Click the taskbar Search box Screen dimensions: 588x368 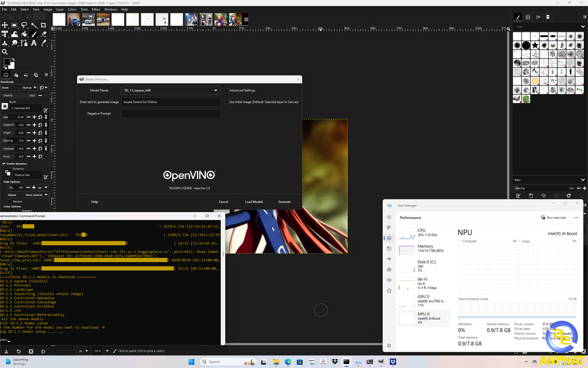(x=228, y=362)
